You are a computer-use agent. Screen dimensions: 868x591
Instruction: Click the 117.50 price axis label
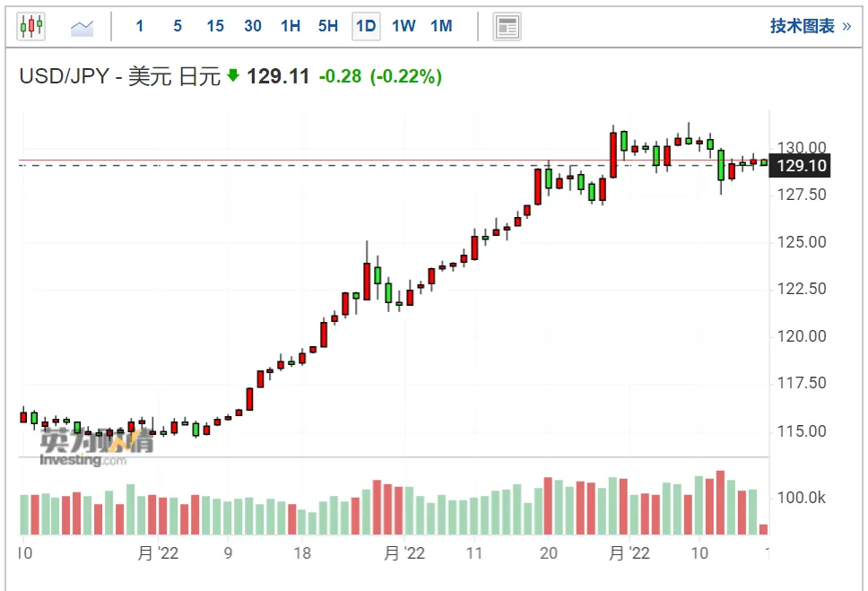(x=802, y=383)
